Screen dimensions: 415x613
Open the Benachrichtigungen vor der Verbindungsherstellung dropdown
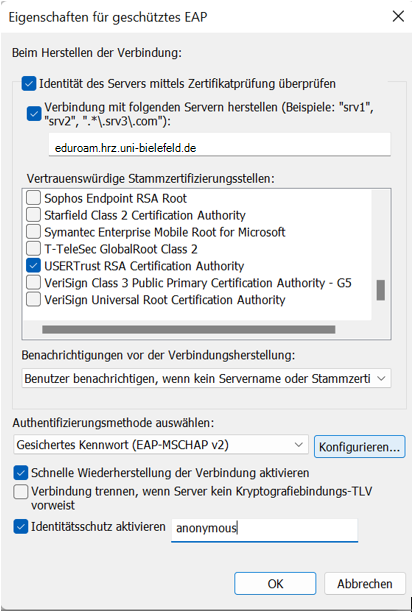click(x=206, y=378)
